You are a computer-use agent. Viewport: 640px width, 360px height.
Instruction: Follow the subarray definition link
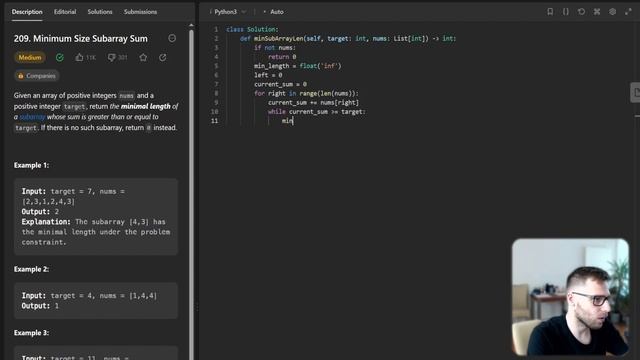[32, 117]
